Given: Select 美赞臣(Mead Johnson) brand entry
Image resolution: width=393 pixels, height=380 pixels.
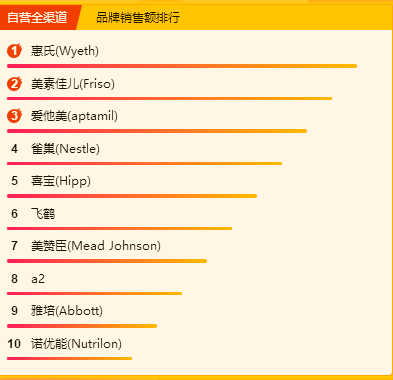Looking at the screenshot, I should 96,246.
